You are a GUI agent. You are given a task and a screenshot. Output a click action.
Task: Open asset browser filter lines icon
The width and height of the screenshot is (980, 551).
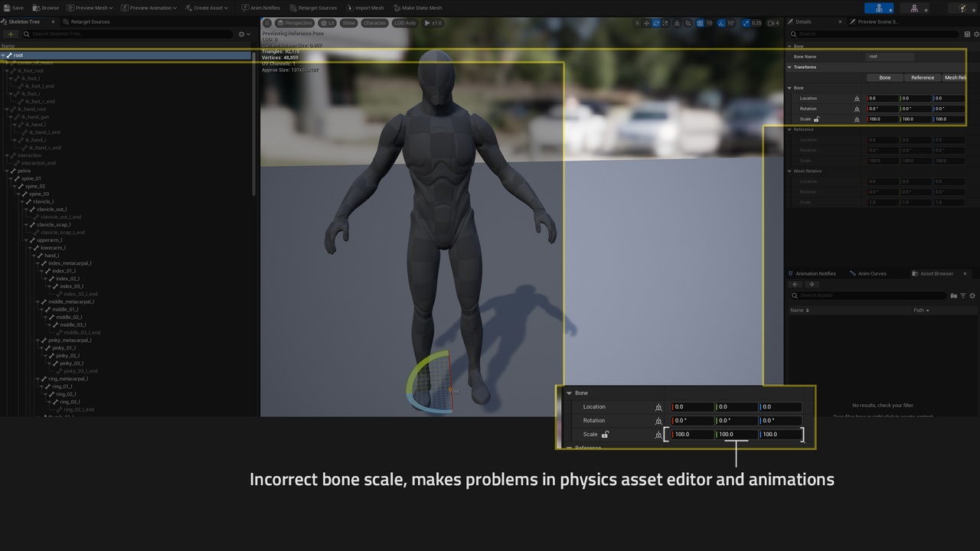point(963,295)
